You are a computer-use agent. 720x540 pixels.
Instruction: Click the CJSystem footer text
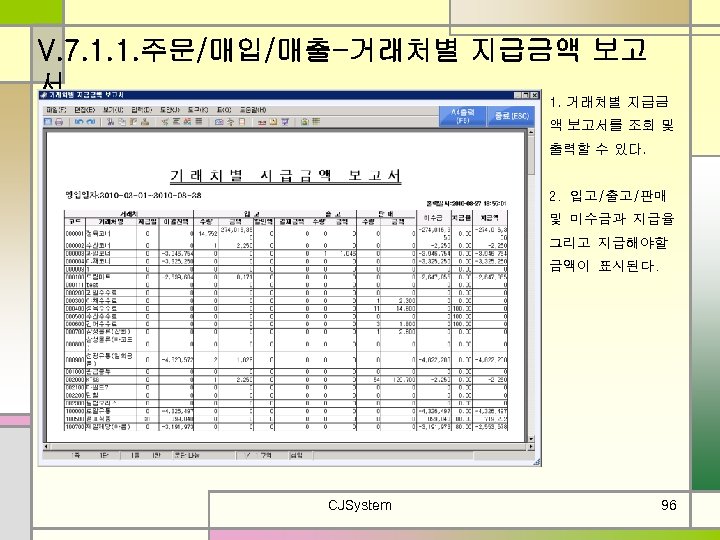pos(360,506)
